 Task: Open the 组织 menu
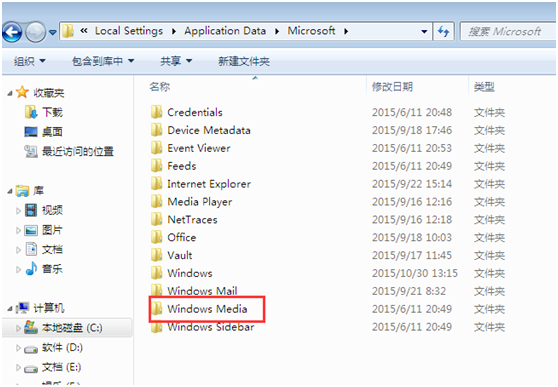pyautogui.click(x=30, y=61)
